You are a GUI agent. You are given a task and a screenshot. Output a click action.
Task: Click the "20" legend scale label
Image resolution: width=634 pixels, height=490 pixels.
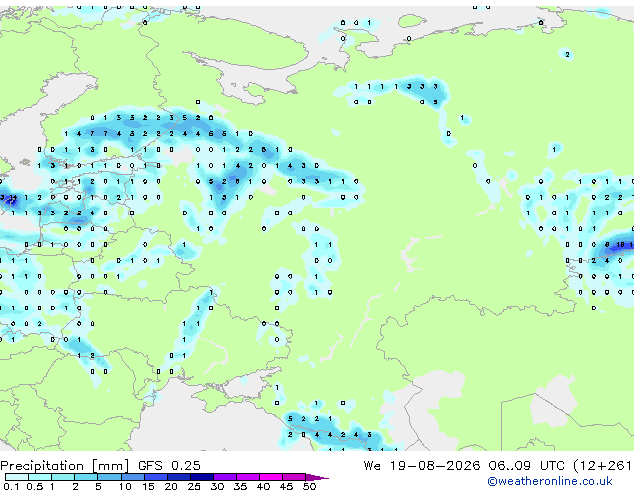coord(171,486)
